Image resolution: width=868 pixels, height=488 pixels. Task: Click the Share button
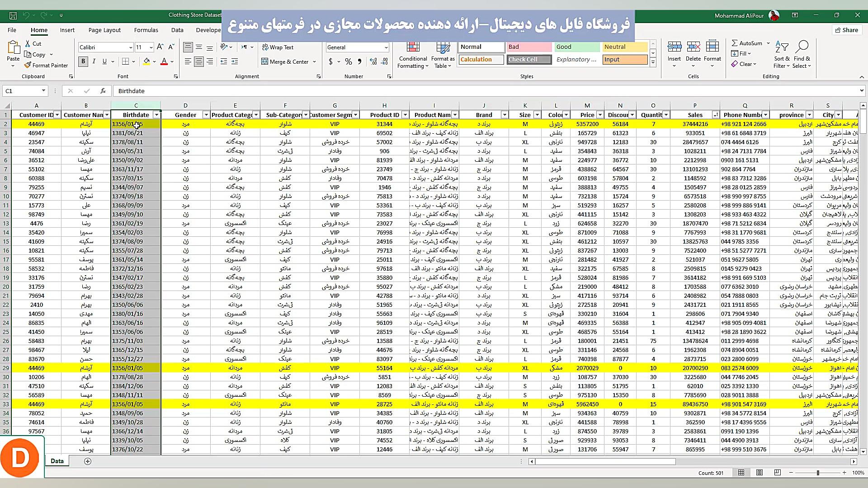click(846, 30)
